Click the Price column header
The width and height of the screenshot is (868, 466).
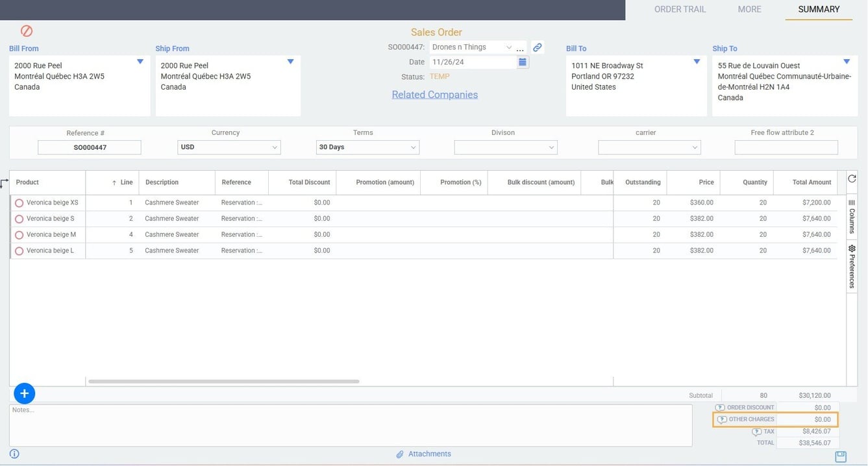[x=693, y=182]
